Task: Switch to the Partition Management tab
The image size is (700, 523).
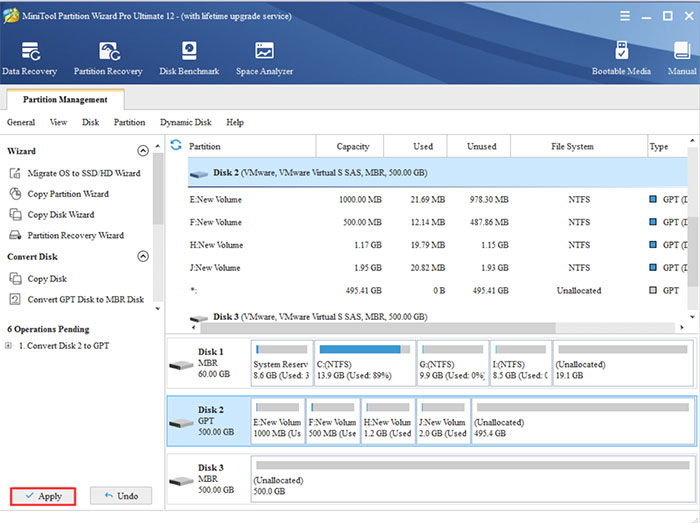Action: 65,99
